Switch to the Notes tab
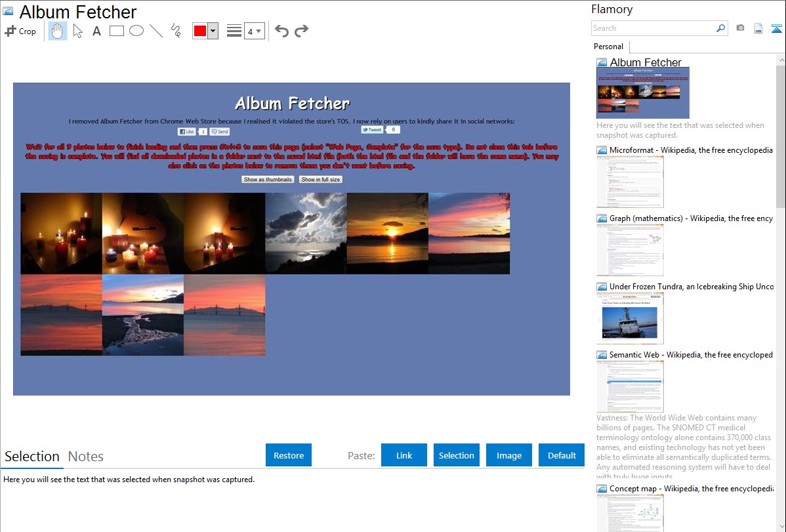Viewport: 786px width, 532px height. pyautogui.click(x=86, y=457)
